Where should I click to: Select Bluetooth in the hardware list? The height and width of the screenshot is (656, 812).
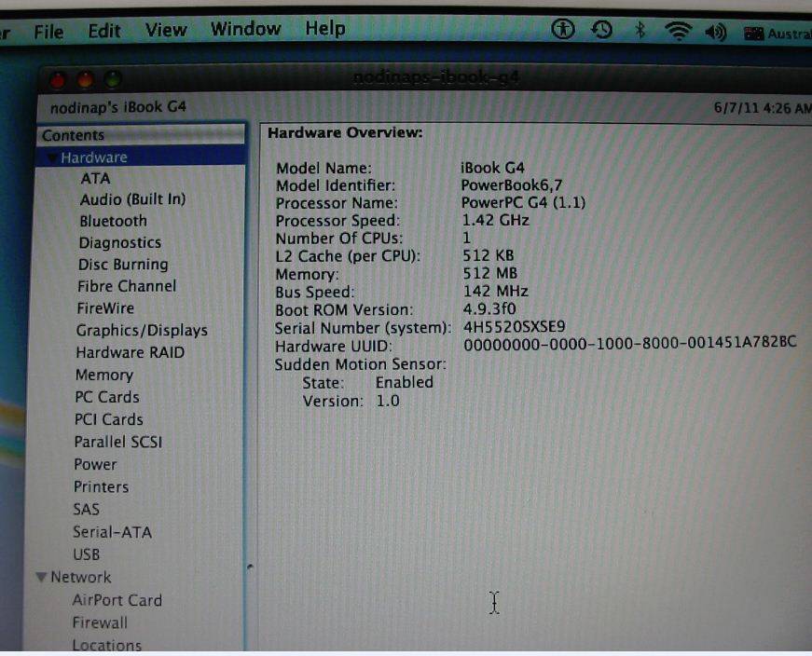(x=113, y=221)
